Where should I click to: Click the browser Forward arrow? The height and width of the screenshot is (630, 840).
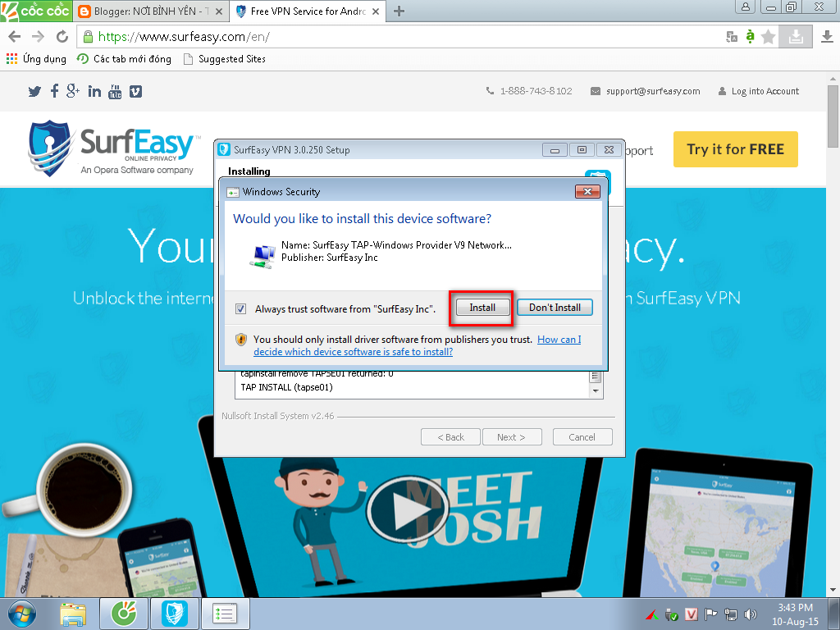click(x=38, y=36)
